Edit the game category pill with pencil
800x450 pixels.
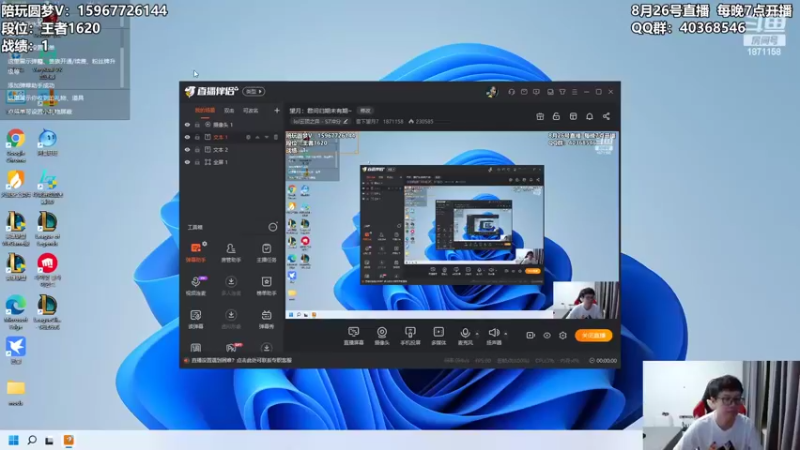[x=320, y=121]
